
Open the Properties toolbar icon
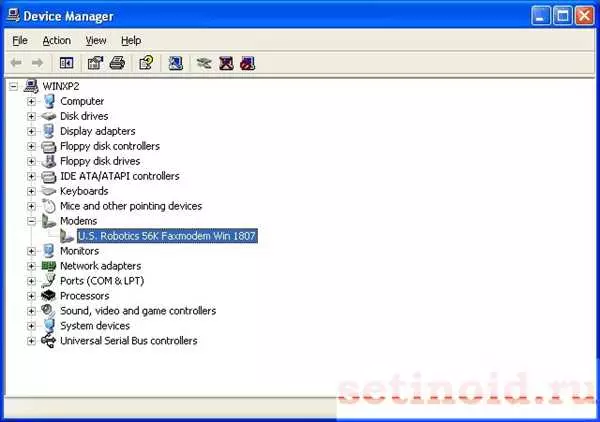[95, 63]
